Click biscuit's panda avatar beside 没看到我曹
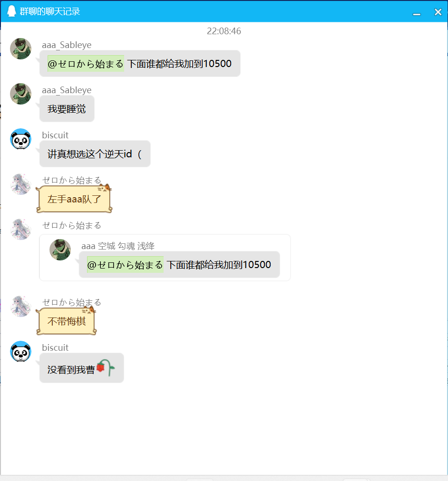Image resolution: width=448 pixels, height=481 pixels. click(x=20, y=352)
